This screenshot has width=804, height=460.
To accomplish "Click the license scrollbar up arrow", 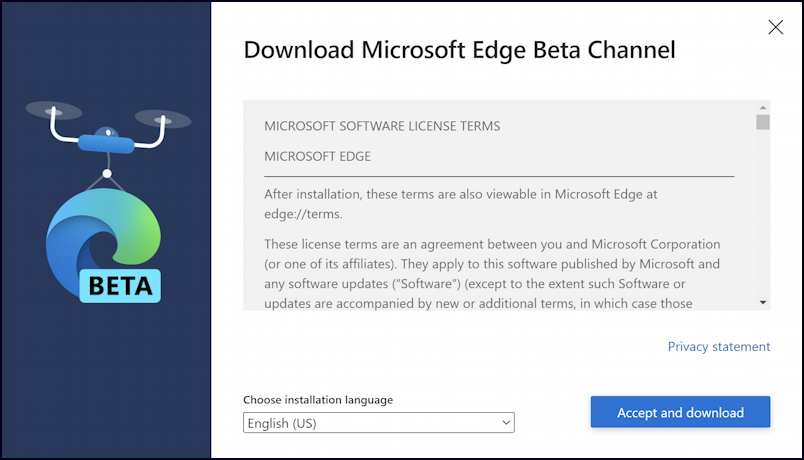I will pyautogui.click(x=762, y=108).
